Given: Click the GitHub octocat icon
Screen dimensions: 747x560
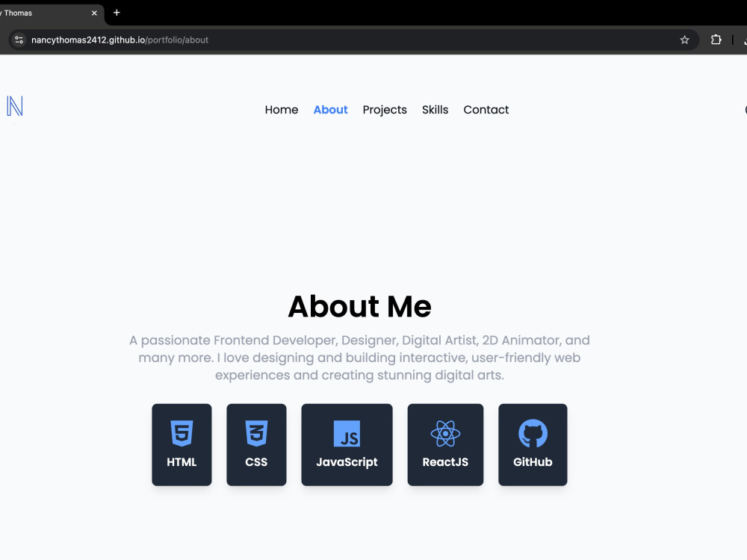Looking at the screenshot, I should (533, 433).
